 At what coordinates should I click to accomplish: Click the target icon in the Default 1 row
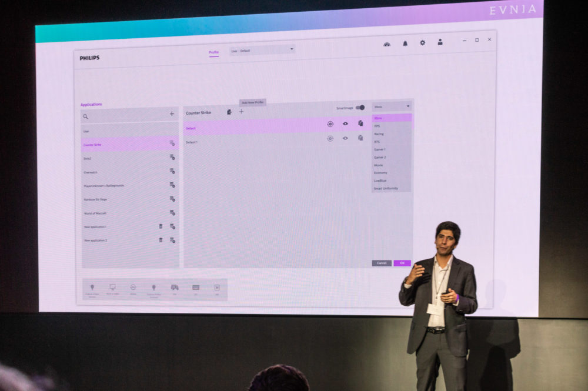point(330,139)
